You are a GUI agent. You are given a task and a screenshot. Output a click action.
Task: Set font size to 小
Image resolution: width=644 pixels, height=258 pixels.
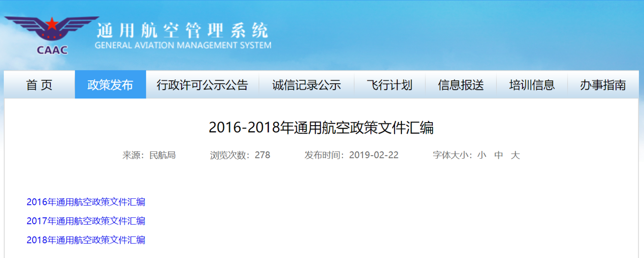tap(482, 155)
